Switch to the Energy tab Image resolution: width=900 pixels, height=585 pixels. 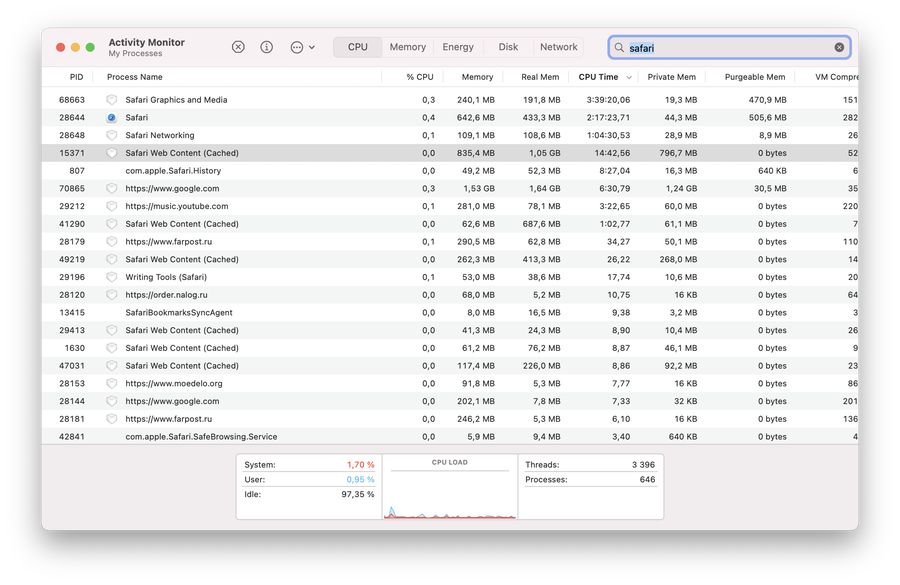(458, 47)
